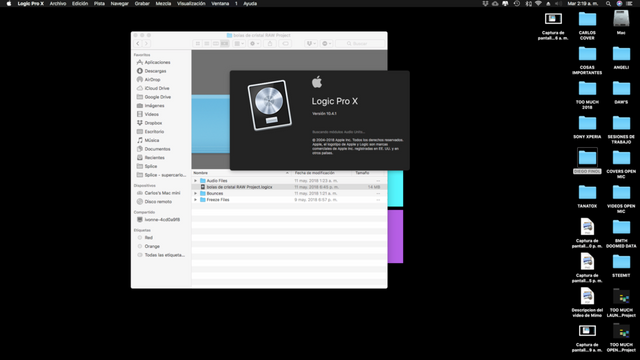Expand the Bounces folder row
This screenshot has height=360, width=640.
point(196,193)
